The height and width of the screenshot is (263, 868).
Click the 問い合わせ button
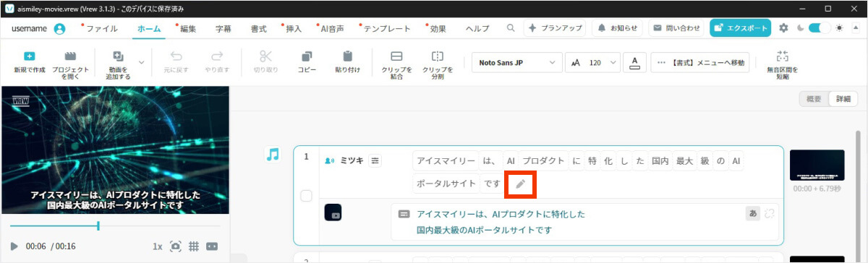tap(676, 28)
